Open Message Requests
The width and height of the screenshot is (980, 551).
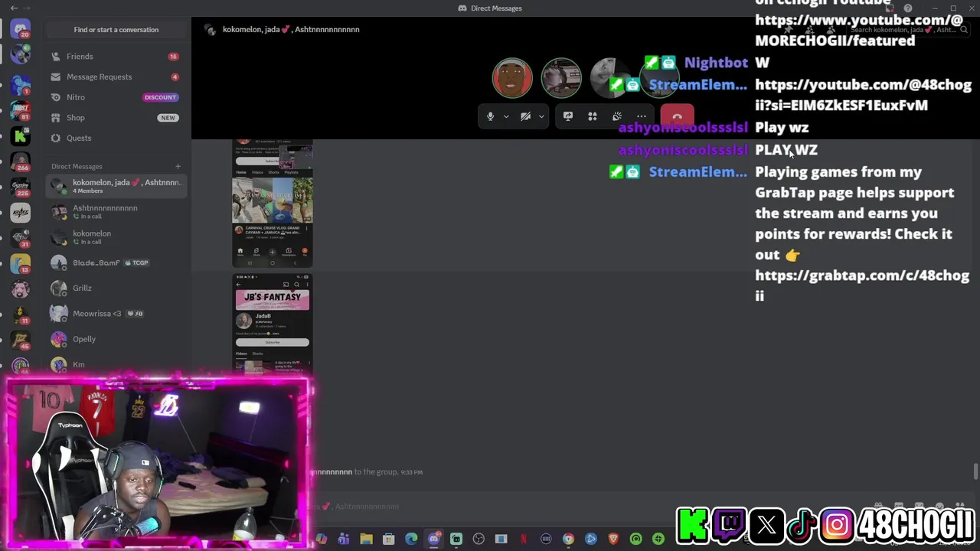[116, 77]
